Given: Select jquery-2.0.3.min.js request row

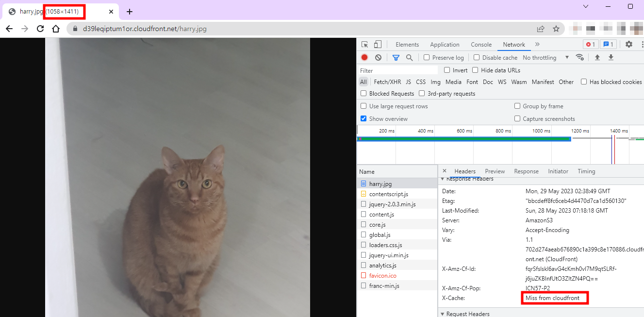Looking at the screenshot, I should (x=397, y=204).
